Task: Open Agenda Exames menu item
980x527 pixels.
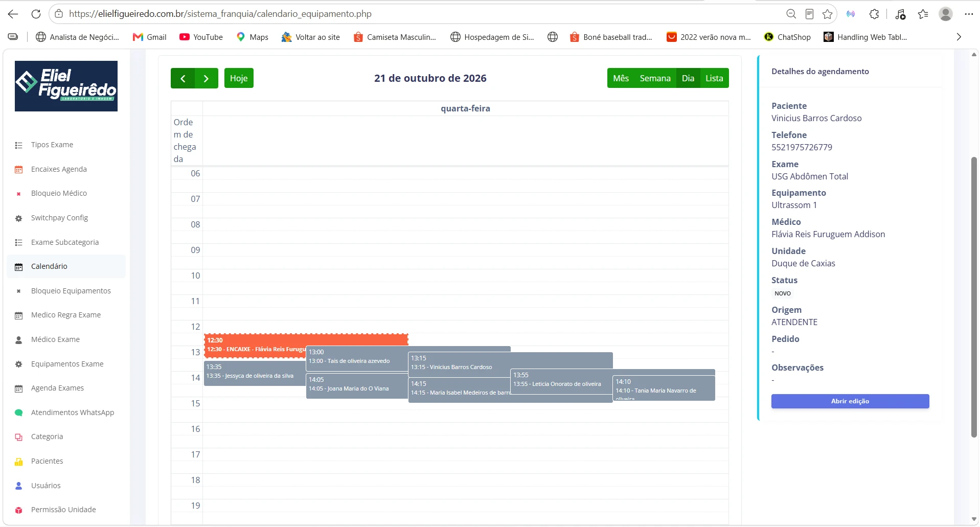Action: click(x=66, y=388)
